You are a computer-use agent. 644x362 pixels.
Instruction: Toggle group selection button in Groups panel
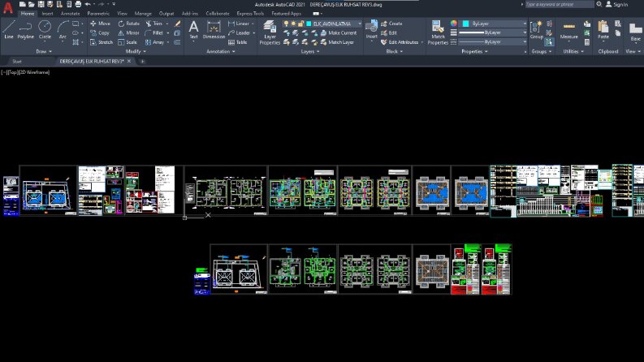click(549, 42)
